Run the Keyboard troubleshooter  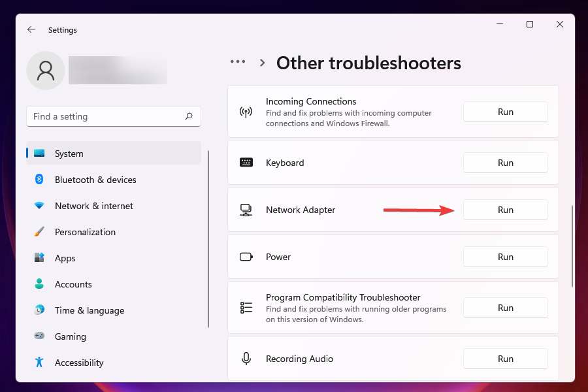(x=506, y=163)
